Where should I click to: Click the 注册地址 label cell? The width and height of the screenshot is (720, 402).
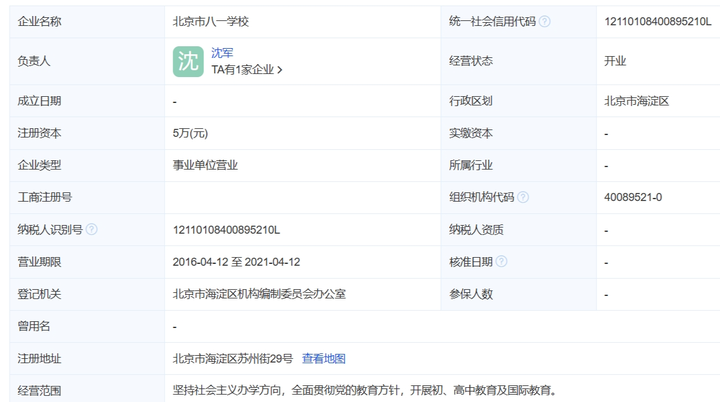coord(87,359)
